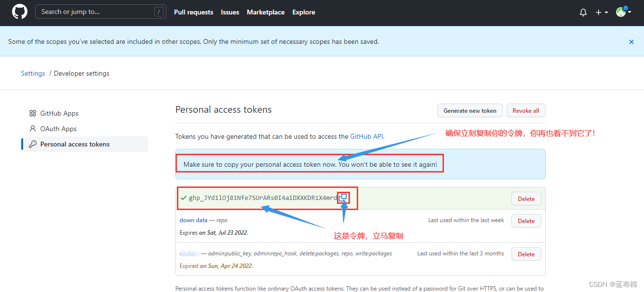Image resolution: width=644 pixels, height=292 pixels.
Task: Click the slash shortcut key icon
Action: coord(159,12)
